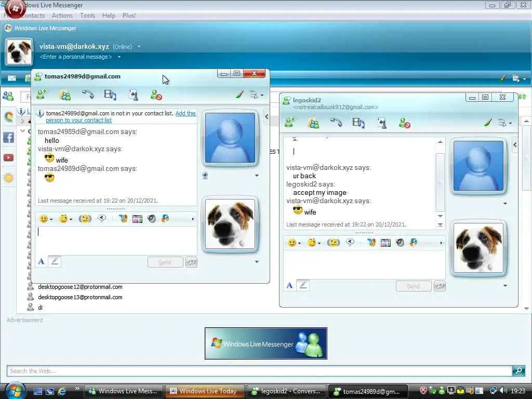Click share files icon in tomas24989d chat
Image resolution: width=532 pixels, height=399 pixels.
click(x=65, y=95)
